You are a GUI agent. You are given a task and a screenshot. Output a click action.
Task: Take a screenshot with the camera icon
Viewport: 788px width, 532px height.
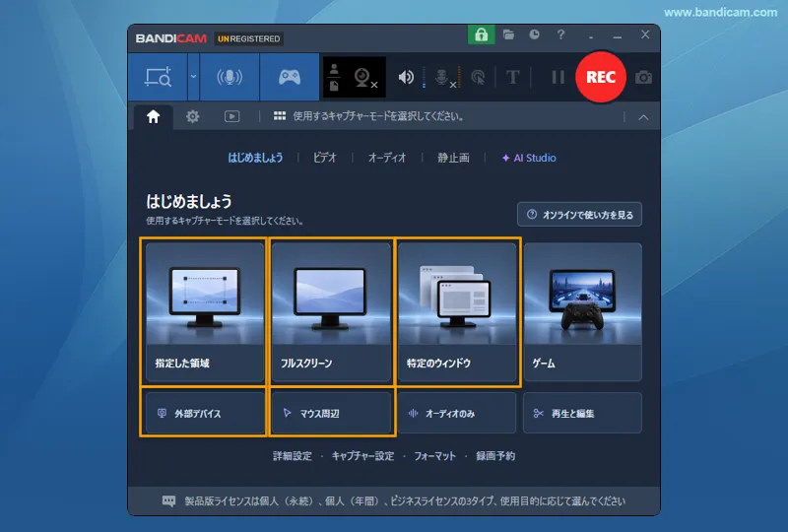[644, 78]
